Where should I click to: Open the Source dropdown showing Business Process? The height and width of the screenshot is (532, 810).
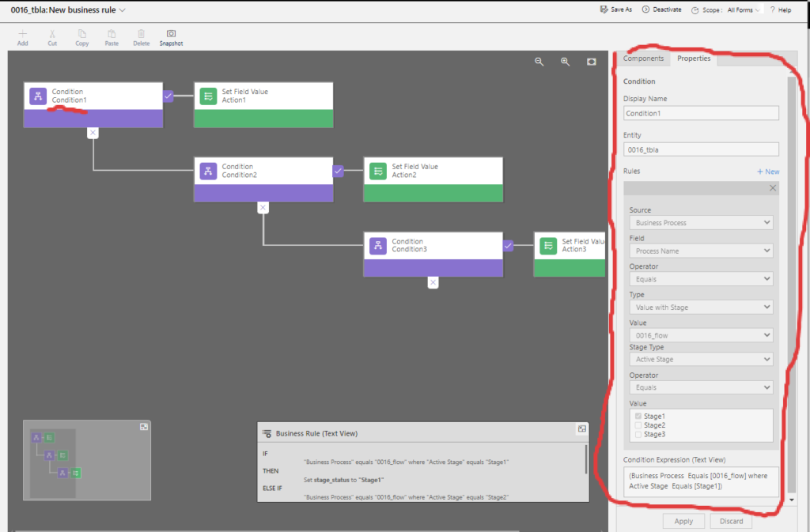coord(700,223)
